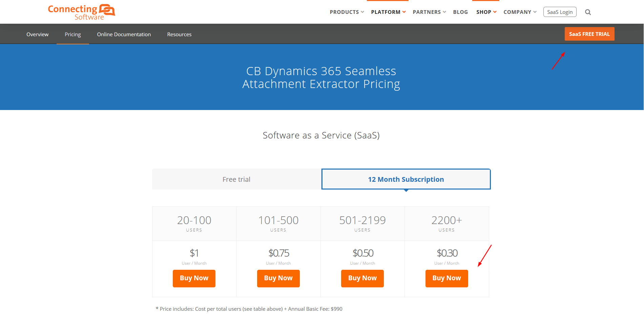Open the Blog link
This screenshot has height=329, width=644.
[x=460, y=12]
